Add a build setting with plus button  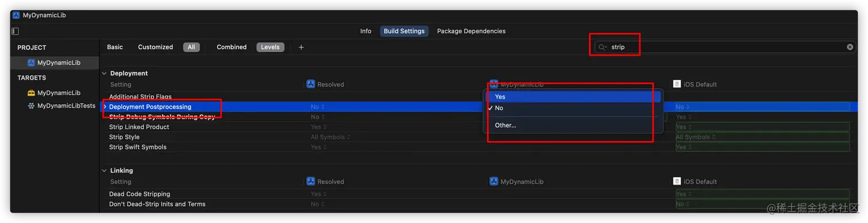(301, 47)
